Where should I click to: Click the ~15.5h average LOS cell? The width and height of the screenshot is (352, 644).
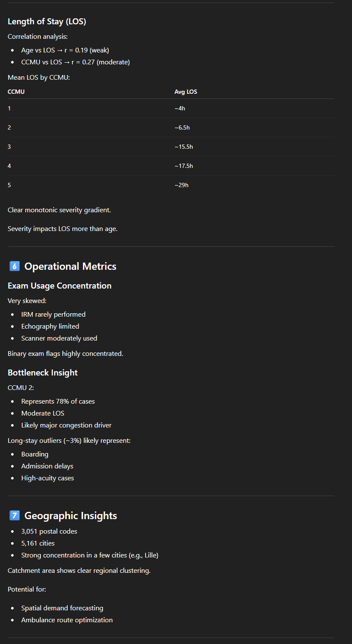[183, 147]
